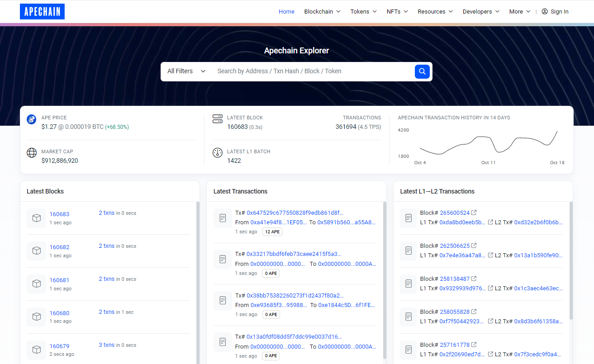This screenshot has height=364, width=594.
Task: Click the document icon for Tx 0x13a0fdf0
Action: point(223,342)
